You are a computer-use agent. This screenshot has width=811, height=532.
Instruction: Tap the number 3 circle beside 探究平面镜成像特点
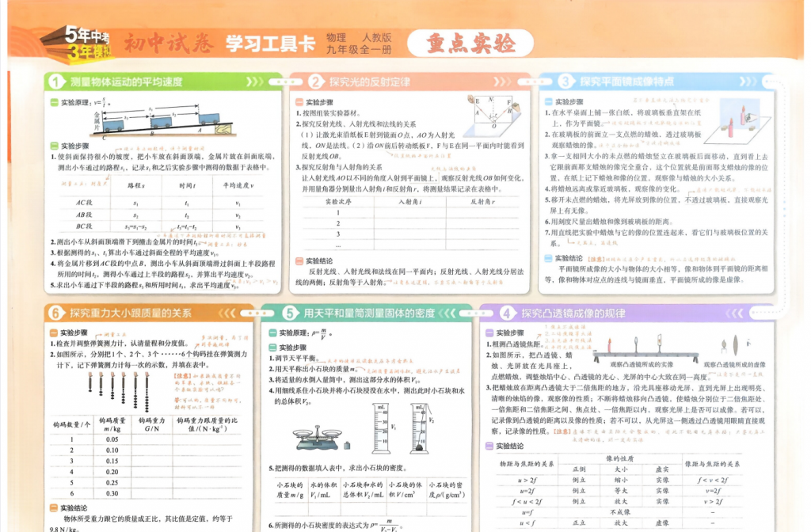tap(565, 82)
